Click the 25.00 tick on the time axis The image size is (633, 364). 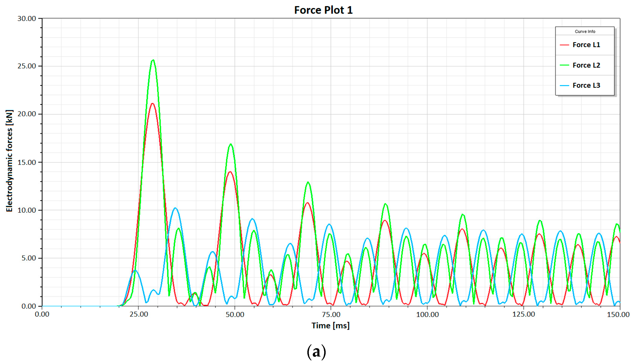coord(139,315)
